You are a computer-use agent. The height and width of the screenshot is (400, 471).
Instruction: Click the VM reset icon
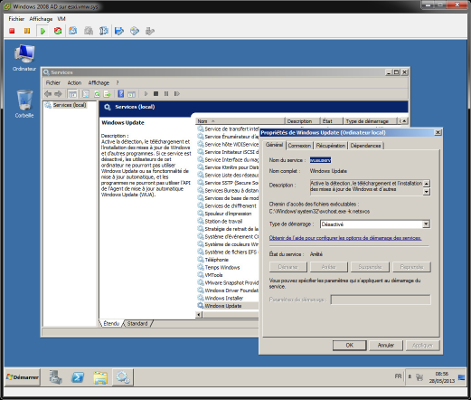tap(58, 31)
